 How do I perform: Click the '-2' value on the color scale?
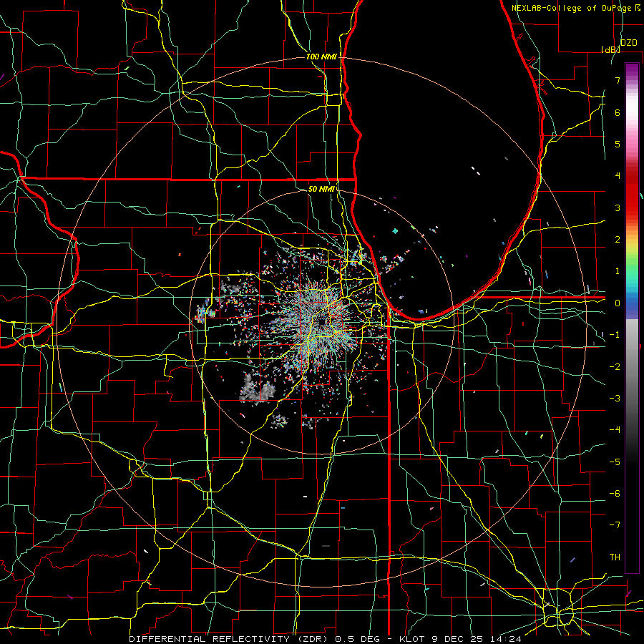(615, 367)
